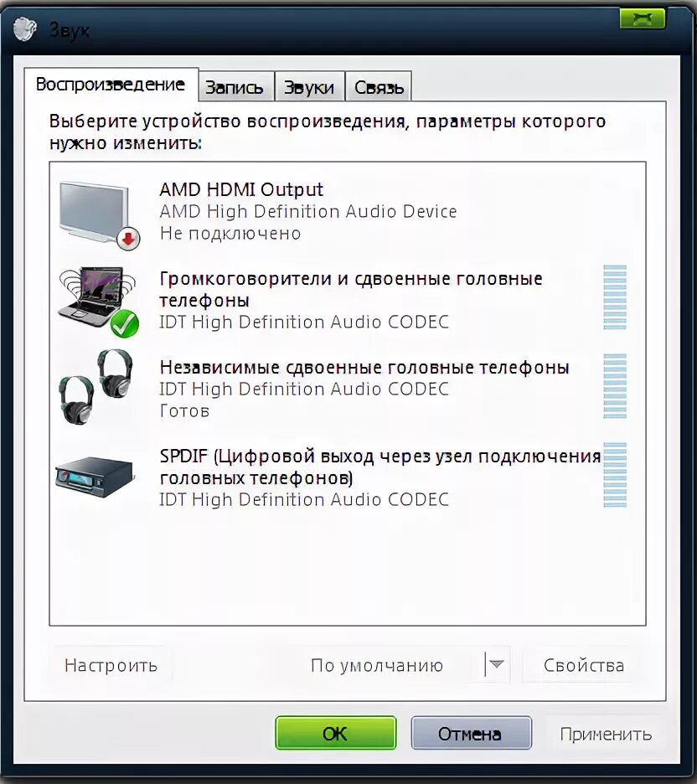Viewport: 697px width, 784px height.
Task: Click the green default-device checkmark badge
Action: [x=125, y=324]
